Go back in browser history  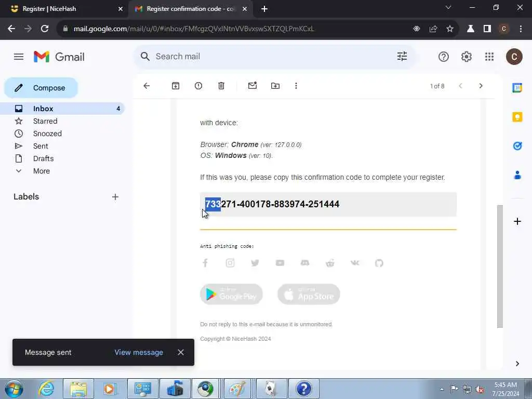11,29
